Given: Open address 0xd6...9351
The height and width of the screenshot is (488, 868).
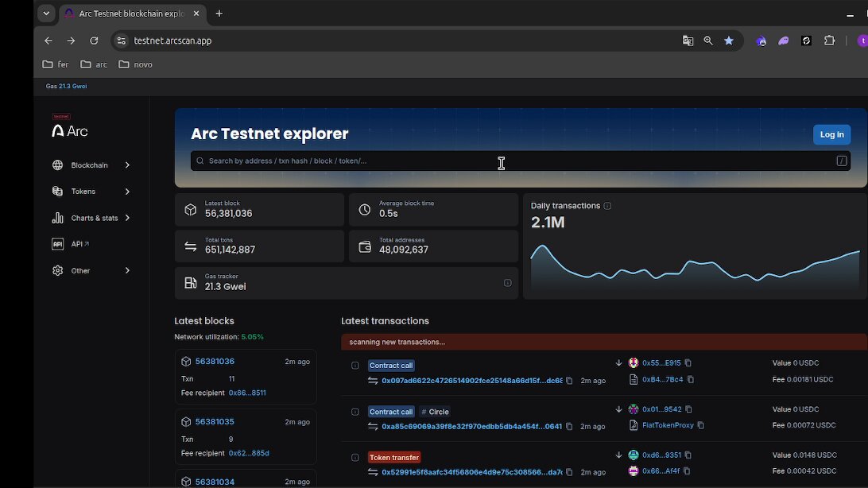Looking at the screenshot, I should (x=661, y=455).
